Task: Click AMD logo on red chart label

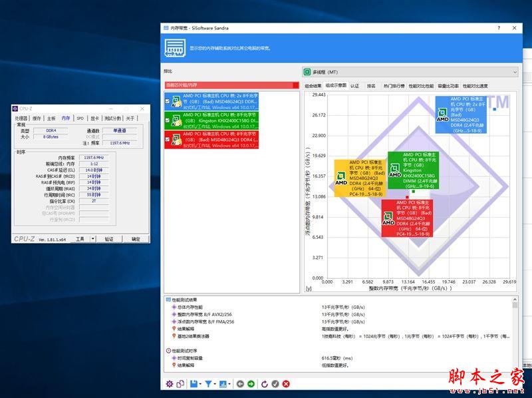Action: tap(388, 218)
